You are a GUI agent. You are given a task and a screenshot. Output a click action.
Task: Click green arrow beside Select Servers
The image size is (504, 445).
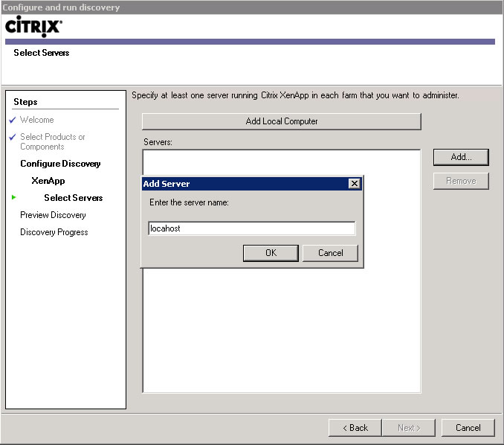(13, 197)
